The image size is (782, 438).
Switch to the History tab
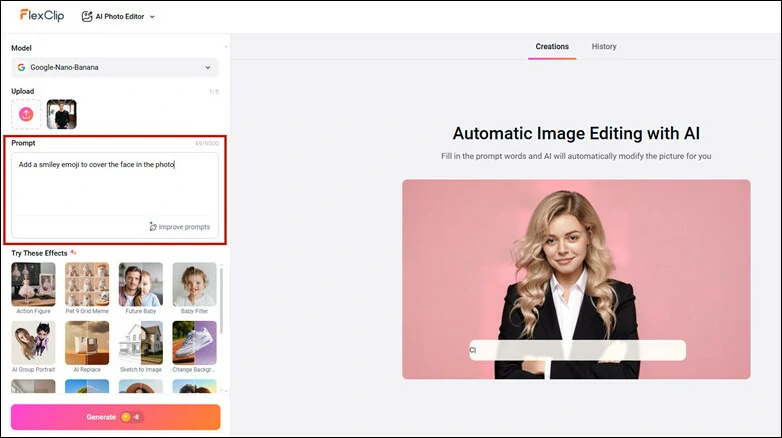click(604, 46)
